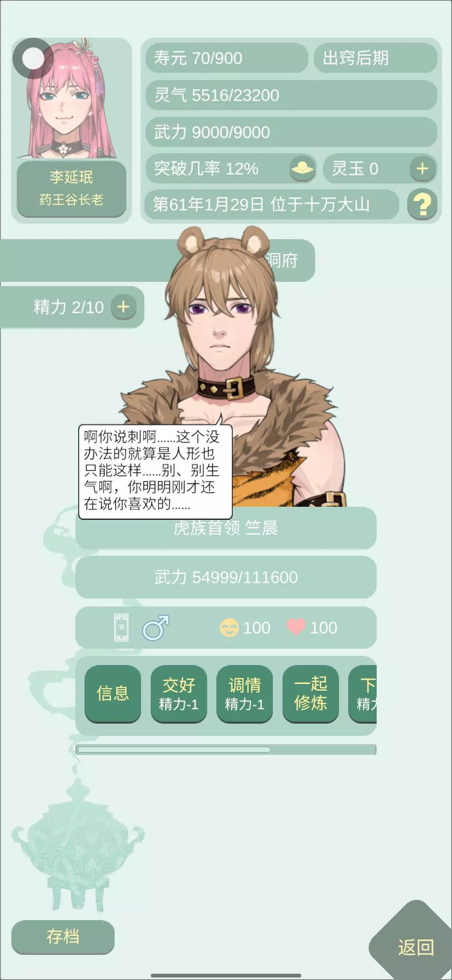Add 灵玊 with the plus icon
The width and height of the screenshot is (452, 980).
422,169
